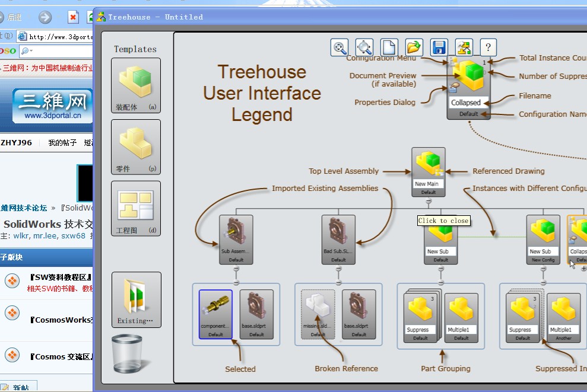Stop page loading in the browser
Screen dimensions: 587x392
tap(73, 17)
